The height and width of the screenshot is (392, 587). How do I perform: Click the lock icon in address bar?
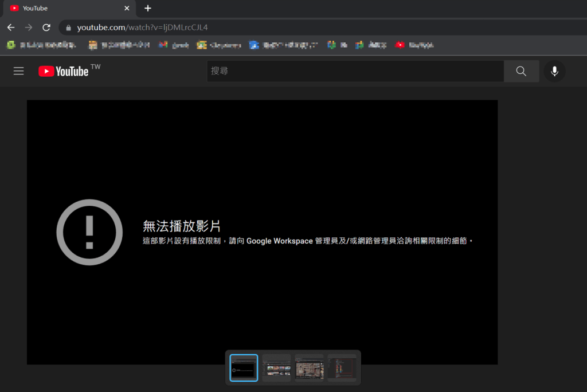point(69,28)
